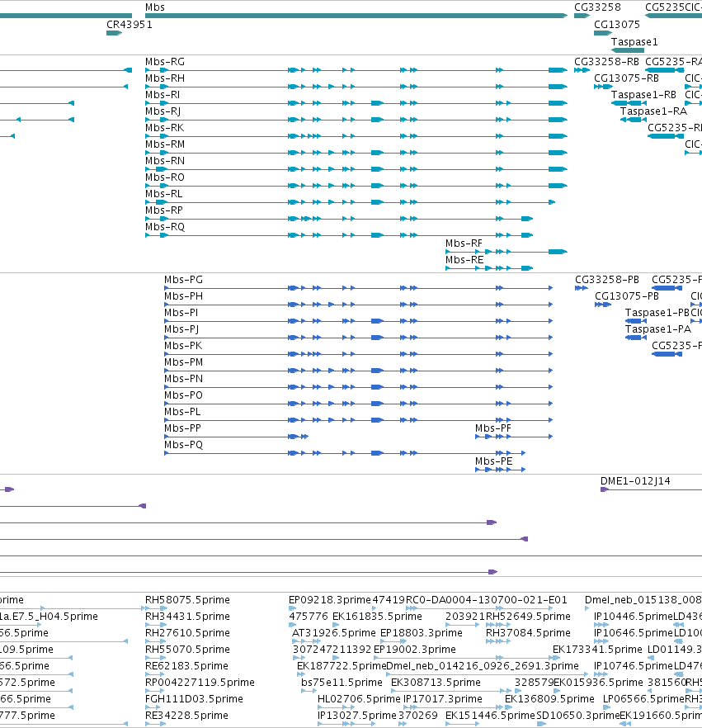Screen dimensions: 702x728
Task: Choose the RH55070.5prime EST label
Action: point(187,650)
